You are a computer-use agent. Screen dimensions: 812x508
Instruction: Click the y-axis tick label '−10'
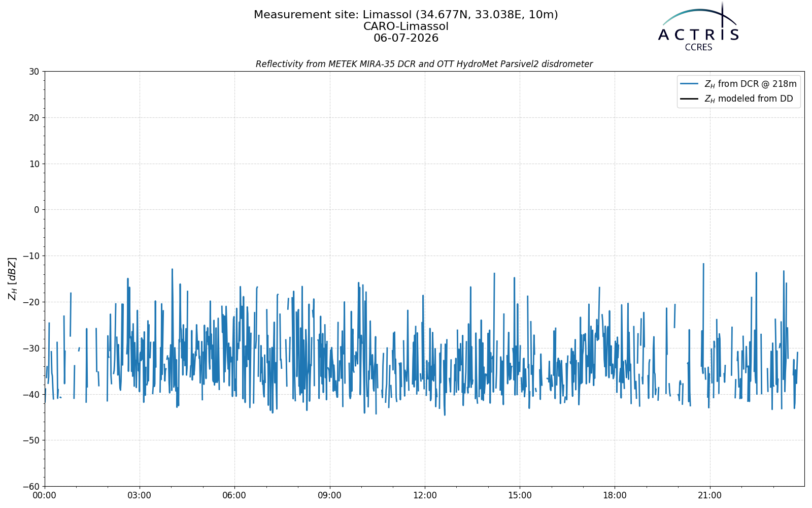(x=30, y=256)
